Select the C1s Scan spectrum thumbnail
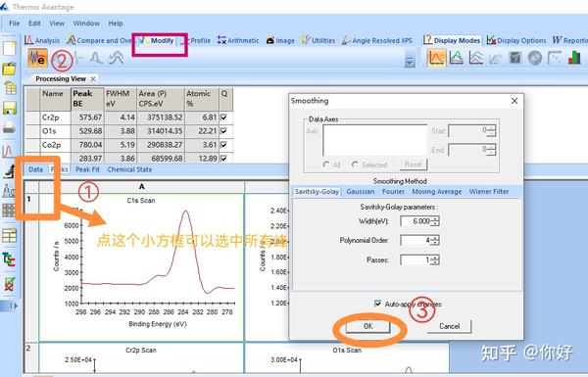This screenshot has height=377, width=588. pyautogui.click(x=142, y=266)
